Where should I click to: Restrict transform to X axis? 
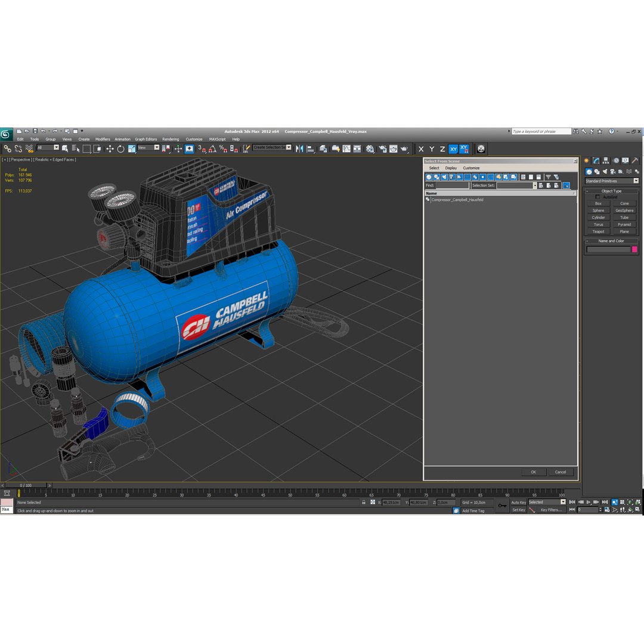[421, 149]
